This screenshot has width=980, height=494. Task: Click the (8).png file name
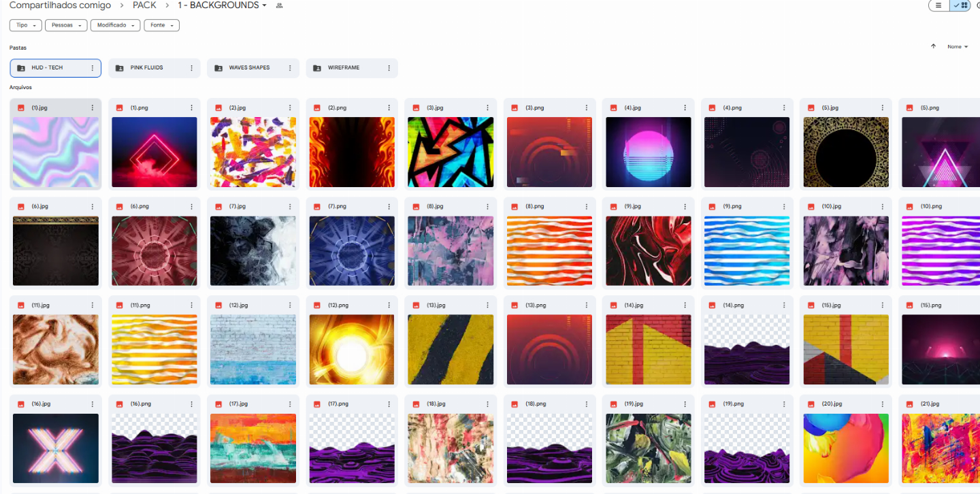tap(536, 206)
